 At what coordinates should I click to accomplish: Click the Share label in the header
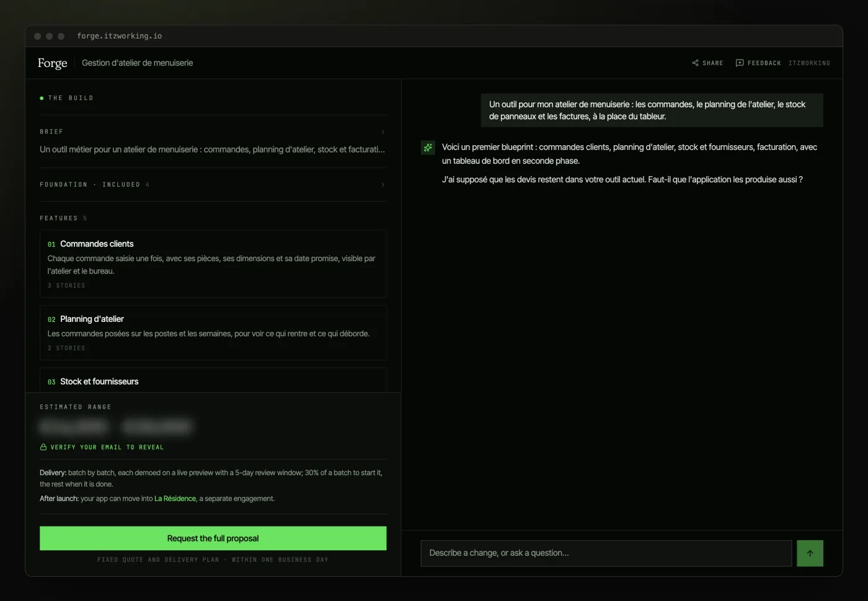712,63
